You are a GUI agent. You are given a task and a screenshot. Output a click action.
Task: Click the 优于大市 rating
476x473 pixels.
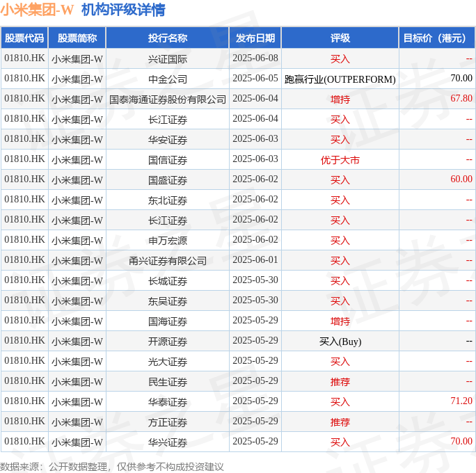(x=340, y=160)
